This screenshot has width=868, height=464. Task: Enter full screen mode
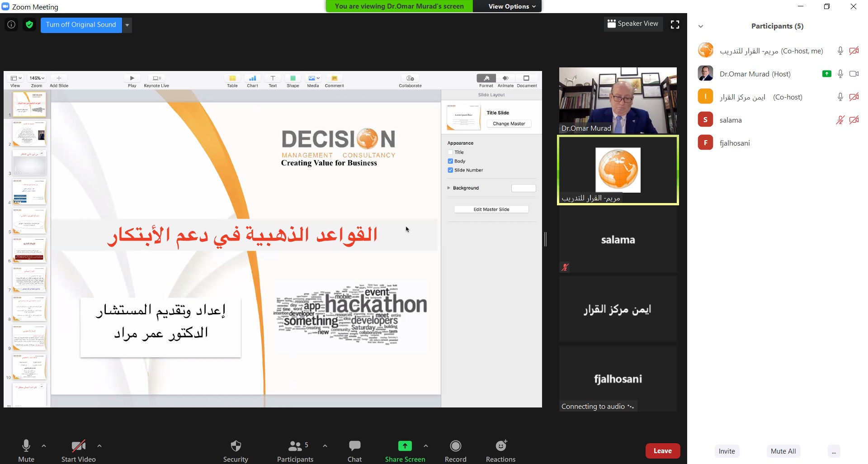(x=675, y=24)
